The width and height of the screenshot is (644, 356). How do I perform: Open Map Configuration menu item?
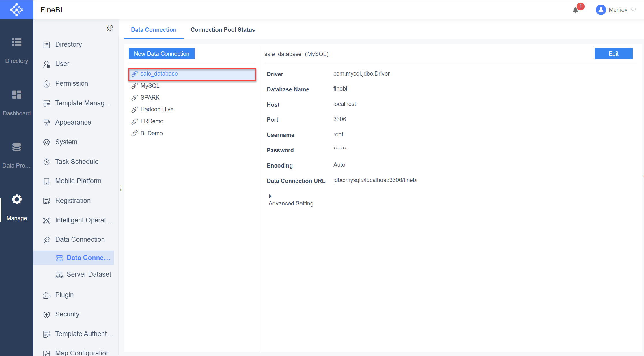(76, 353)
